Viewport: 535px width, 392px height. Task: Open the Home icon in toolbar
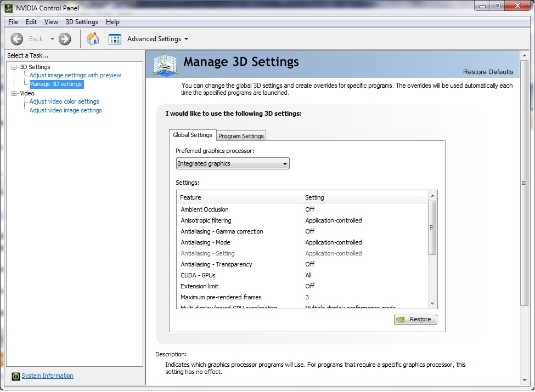(x=93, y=39)
